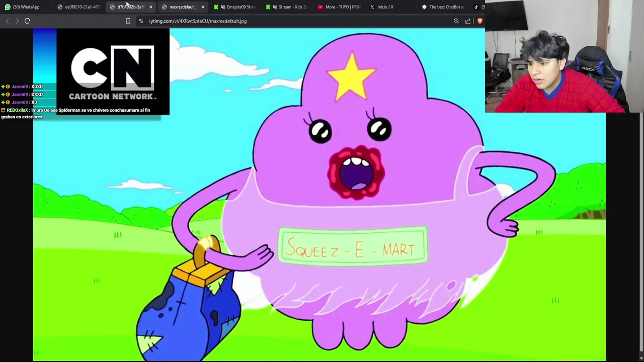Viewport: 644px width, 362px height.
Task: Close the d7b1502b tab
Action: coord(150,7)
